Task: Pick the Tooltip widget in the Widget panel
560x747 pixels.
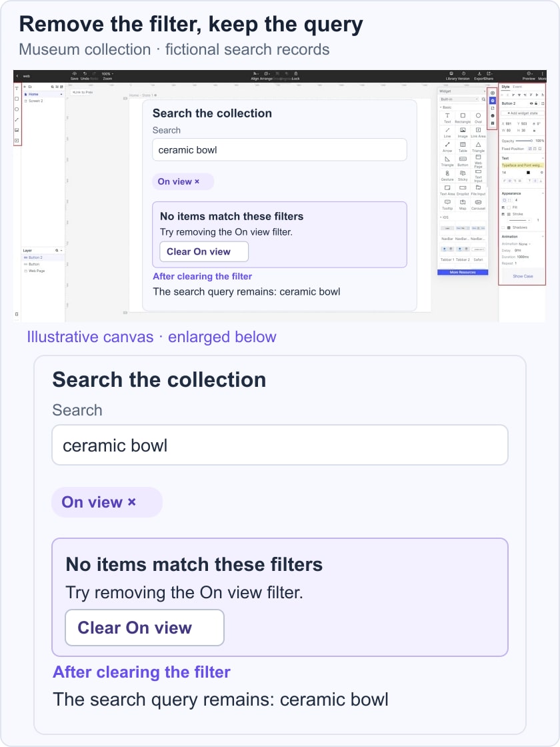Action: click(447, 204)
